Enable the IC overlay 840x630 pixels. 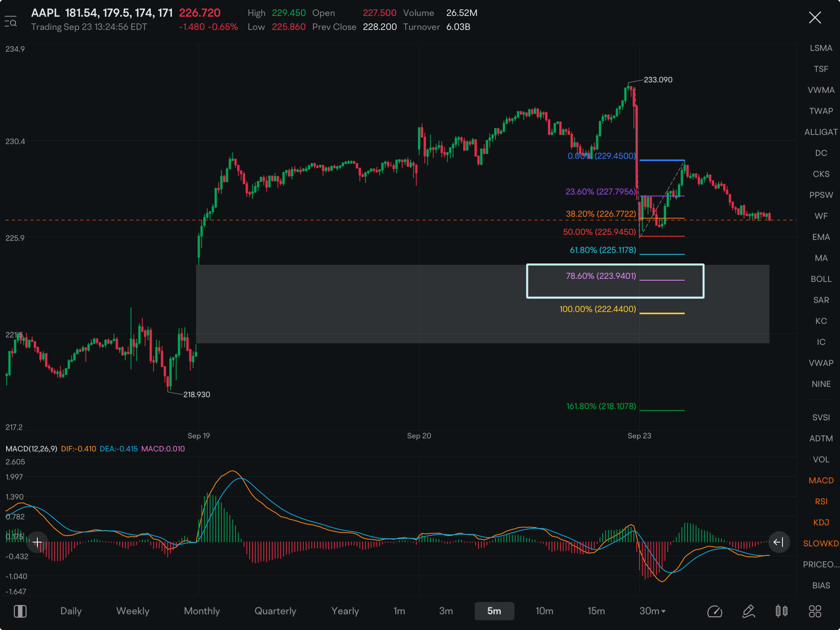click(821, 342)
